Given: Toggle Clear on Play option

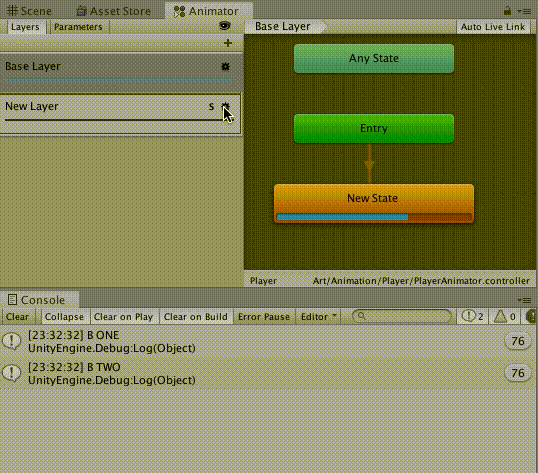Looking at the screenshot, I should click(124, 317).
